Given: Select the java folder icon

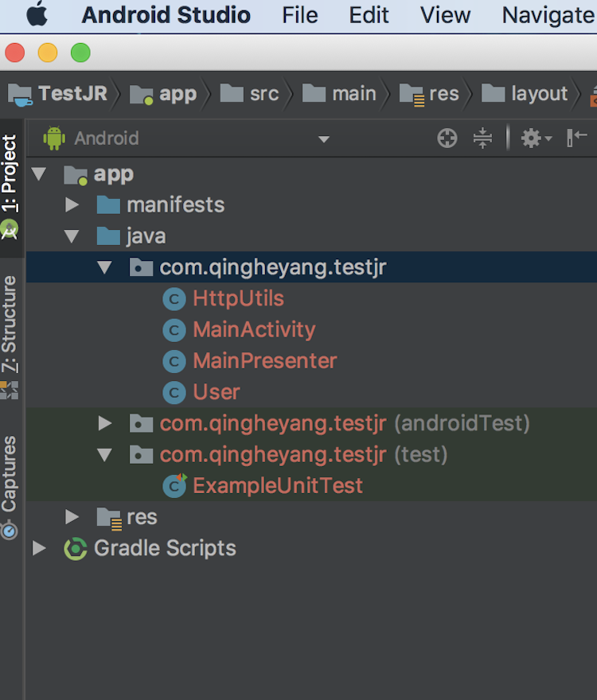Looking at the screenshot, I should click(x=108, y=236).
